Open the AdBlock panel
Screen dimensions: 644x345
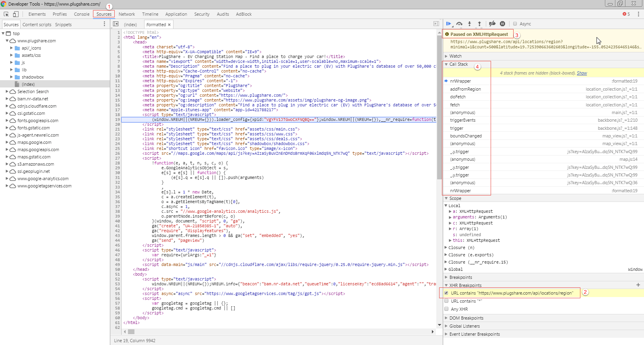244,14
